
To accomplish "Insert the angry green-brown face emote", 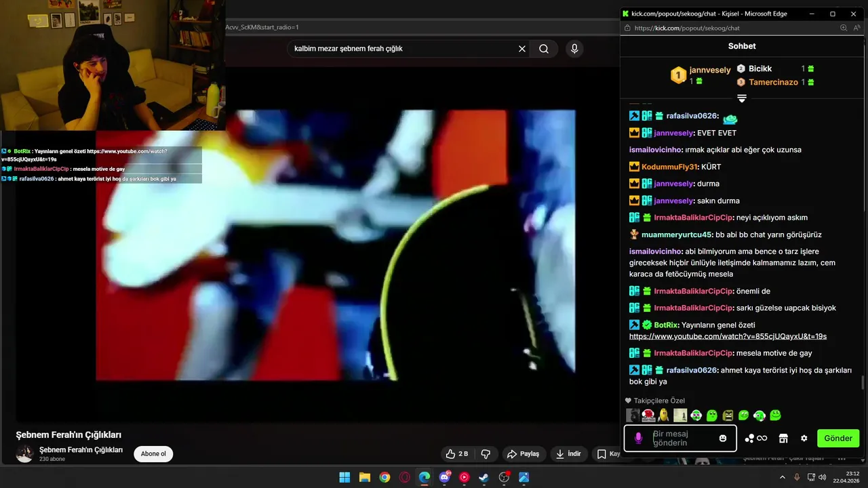I will 728,415.
